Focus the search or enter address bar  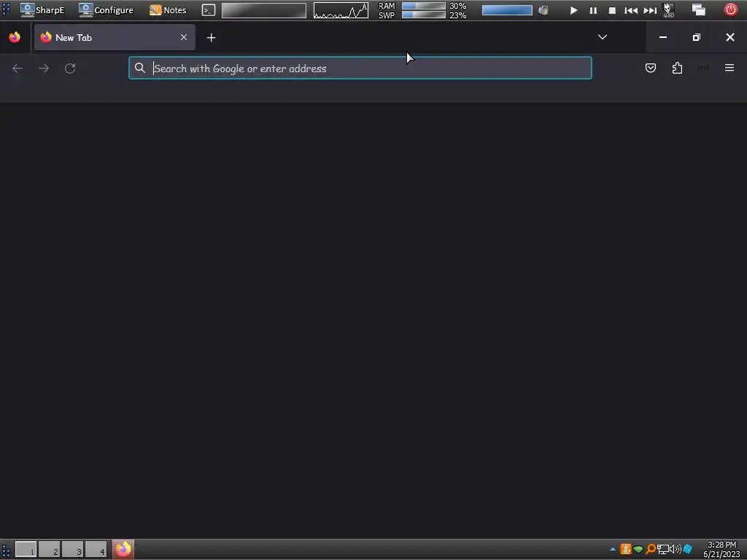point(360,68)
